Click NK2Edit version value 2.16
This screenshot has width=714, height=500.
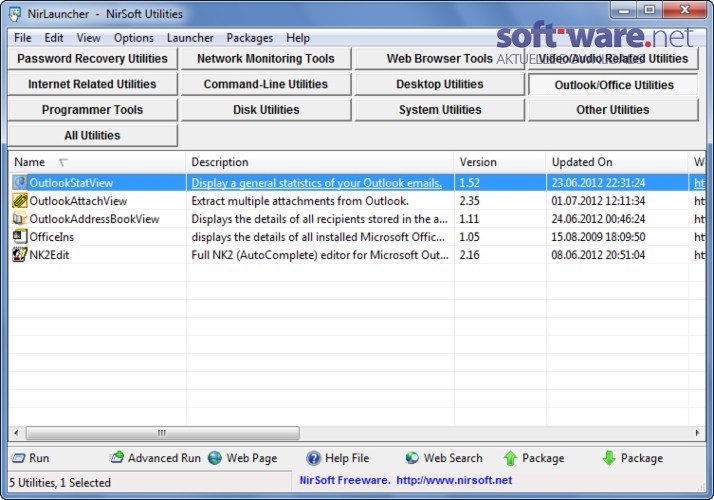tap(469, 255)
